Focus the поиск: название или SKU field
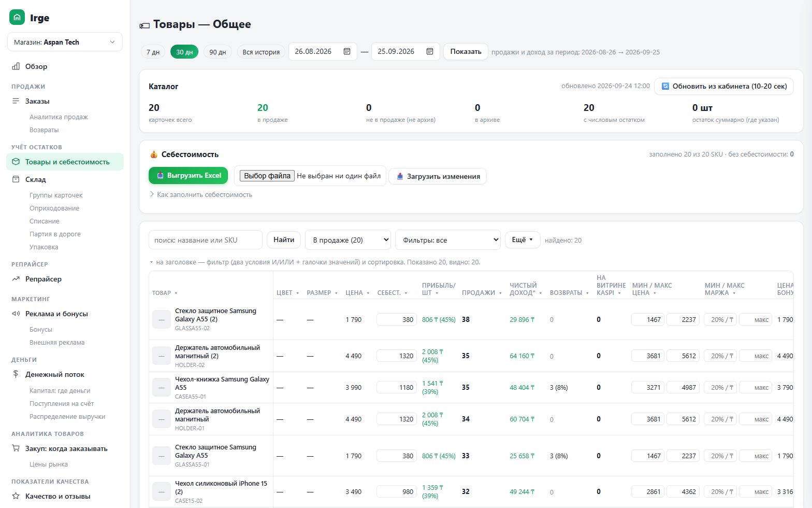 (206, 240)
